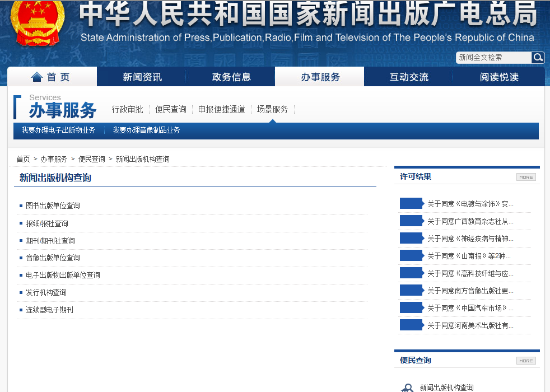
Task: Click blue tag beside 《中国汽车市场》 item
Action: pyautogui.click(x=412, y=307)
